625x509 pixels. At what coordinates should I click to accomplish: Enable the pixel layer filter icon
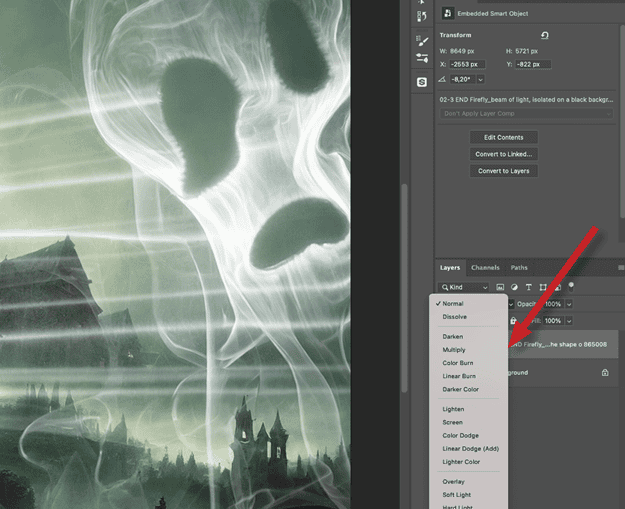[x=500, y=287]
